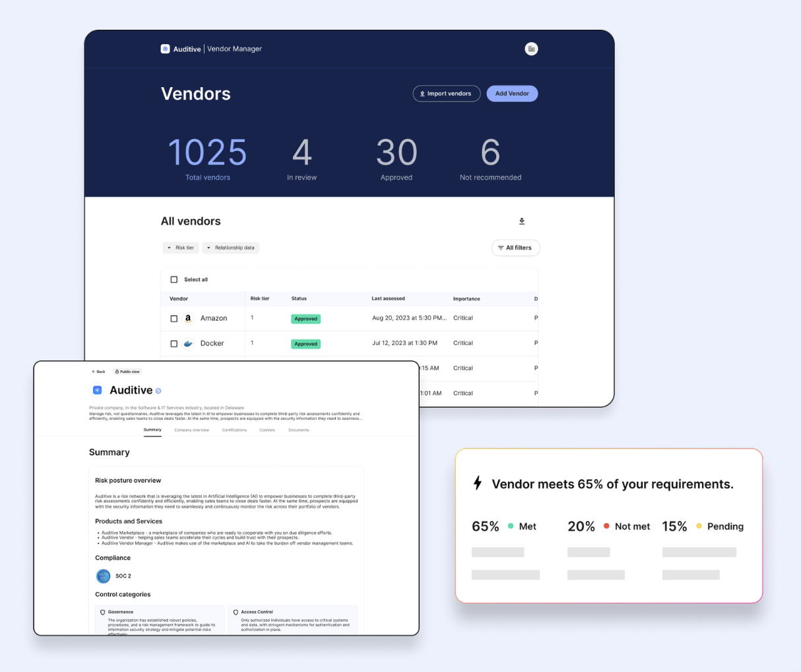Click the Amazon vendor name
The height and width of the screenshot is (672, 801).
point(214,318)
